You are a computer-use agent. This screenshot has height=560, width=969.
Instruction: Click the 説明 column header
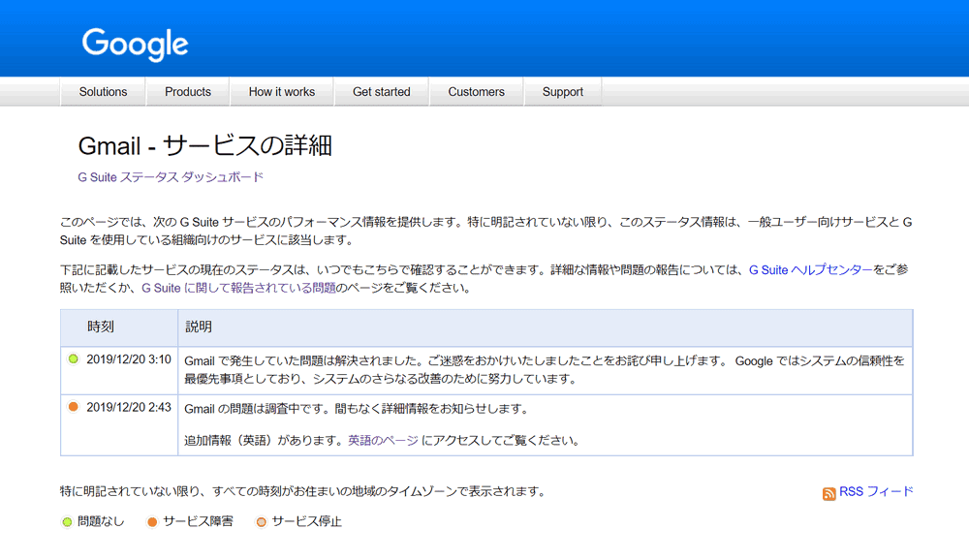(x=199, y=327)
